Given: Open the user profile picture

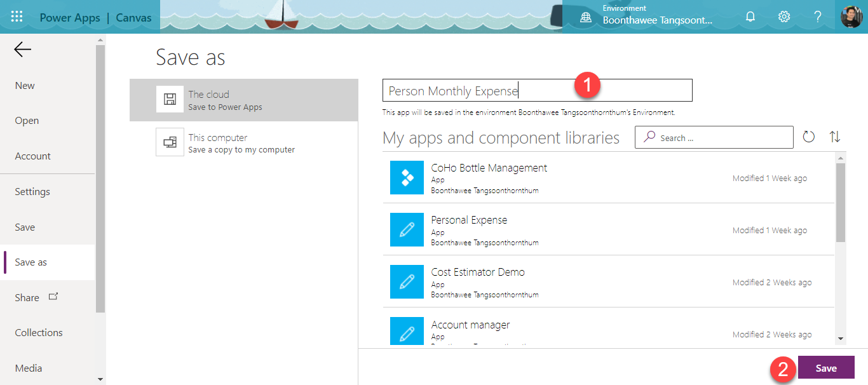Looking at the screenshot, I should point(851,17).
